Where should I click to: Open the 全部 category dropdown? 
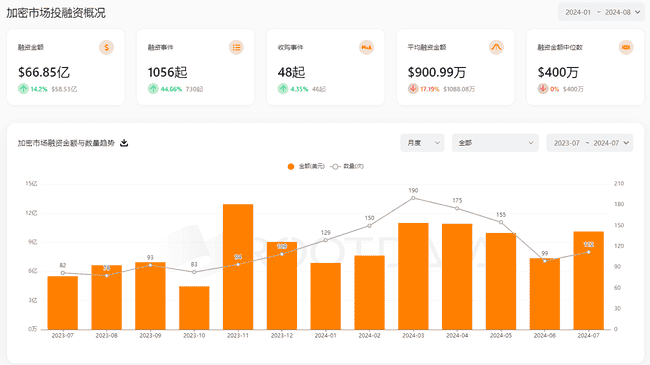(x=495, y=143)
